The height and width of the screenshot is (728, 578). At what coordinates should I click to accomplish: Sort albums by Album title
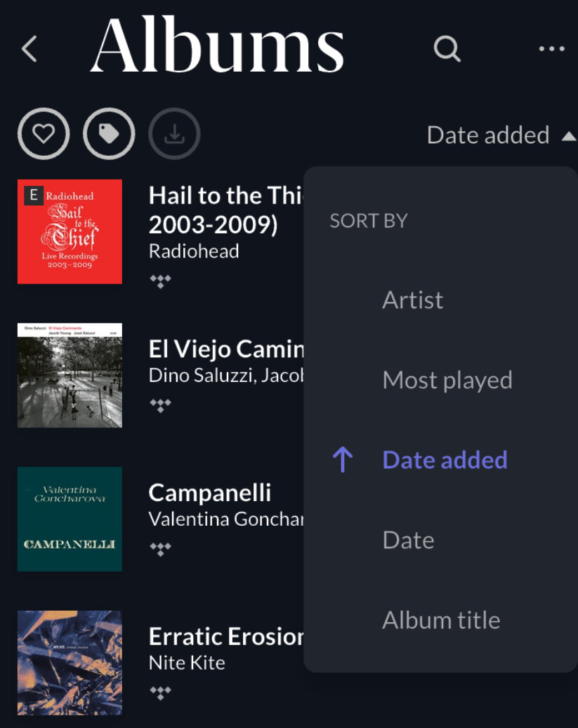(x=441, y=621)
